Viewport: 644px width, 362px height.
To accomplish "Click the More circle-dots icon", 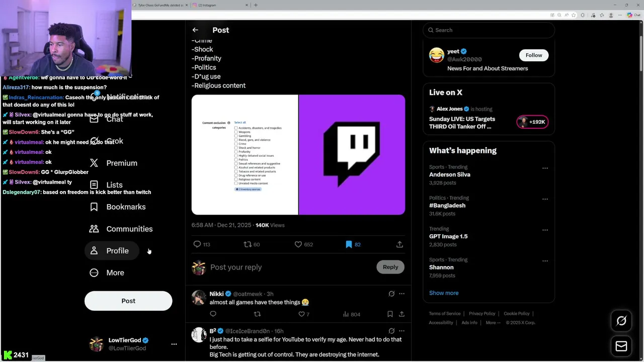I will (x=94, y=273).
